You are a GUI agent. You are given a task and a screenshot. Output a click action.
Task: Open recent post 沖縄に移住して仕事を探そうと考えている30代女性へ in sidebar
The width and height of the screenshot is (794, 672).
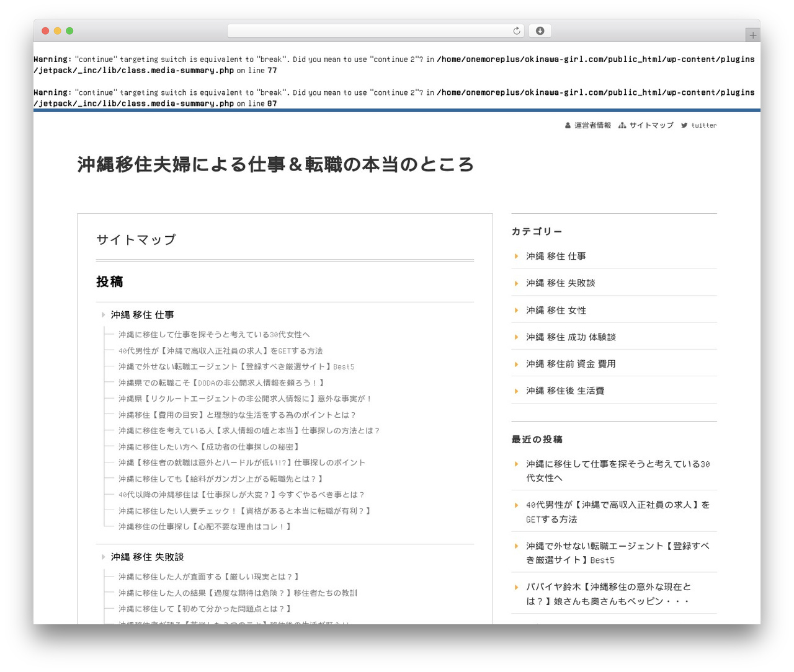pos(618,471)
